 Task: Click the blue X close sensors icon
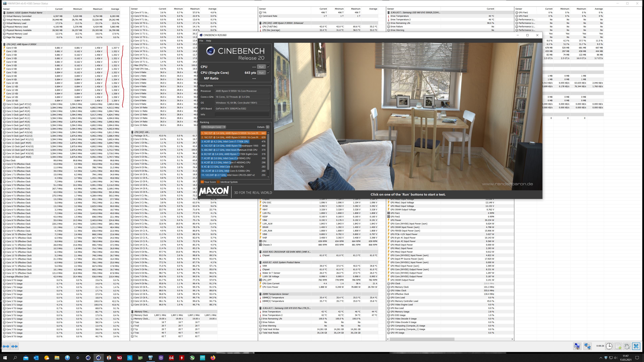(636, 346)
